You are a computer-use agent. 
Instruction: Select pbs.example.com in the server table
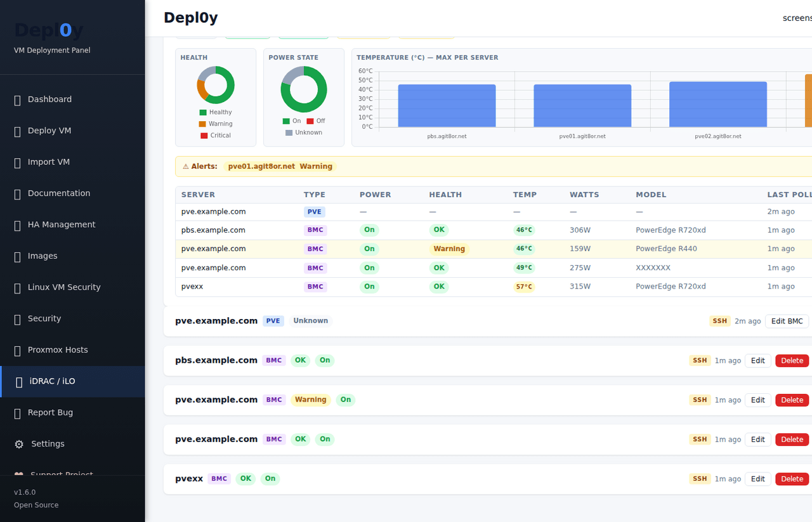coord(213,230)
